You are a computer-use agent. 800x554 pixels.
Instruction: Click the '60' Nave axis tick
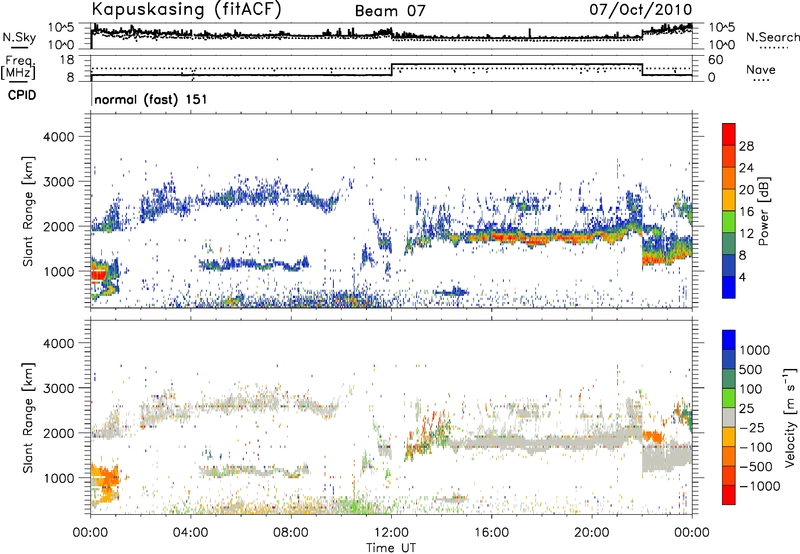tap(716, 60)
